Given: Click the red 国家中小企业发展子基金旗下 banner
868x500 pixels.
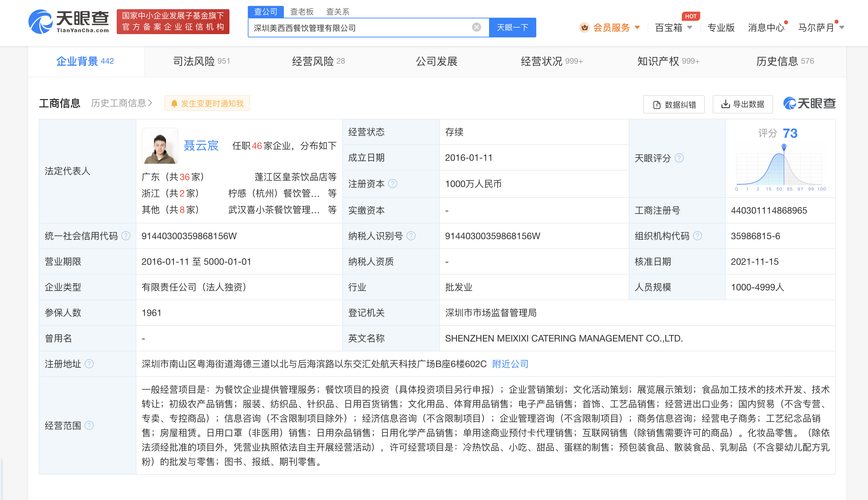Looking at the screenshot, I should (x=173, y=21).
